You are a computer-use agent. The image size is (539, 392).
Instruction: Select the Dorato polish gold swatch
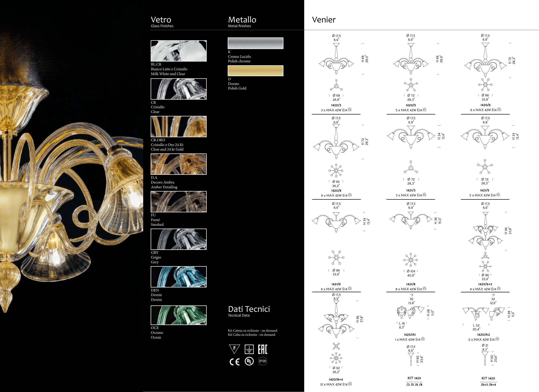pyautogui.click(x=255, y=71)
